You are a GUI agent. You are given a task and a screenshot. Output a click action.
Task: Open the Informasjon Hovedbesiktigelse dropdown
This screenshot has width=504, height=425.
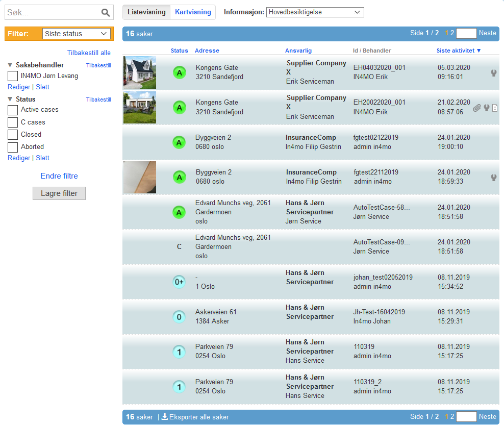315,12
